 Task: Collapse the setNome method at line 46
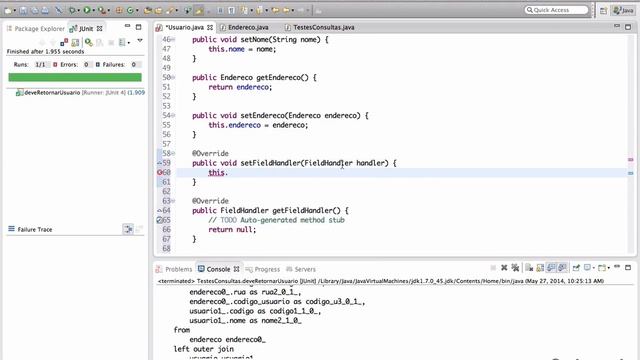point(173,39)
